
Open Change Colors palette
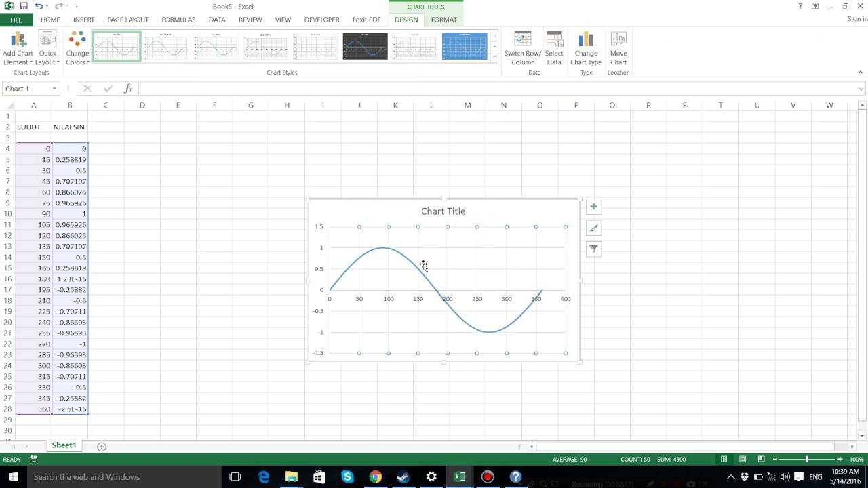(77, 48)
